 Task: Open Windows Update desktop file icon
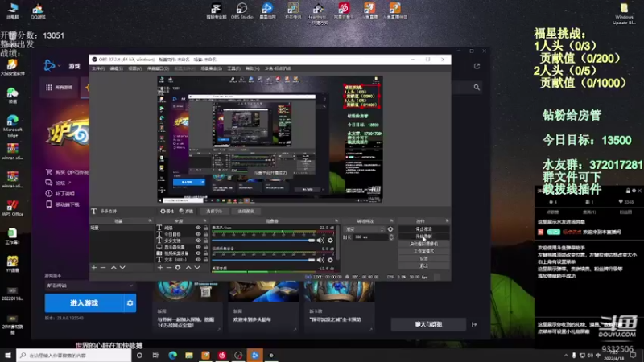(624, 14)
